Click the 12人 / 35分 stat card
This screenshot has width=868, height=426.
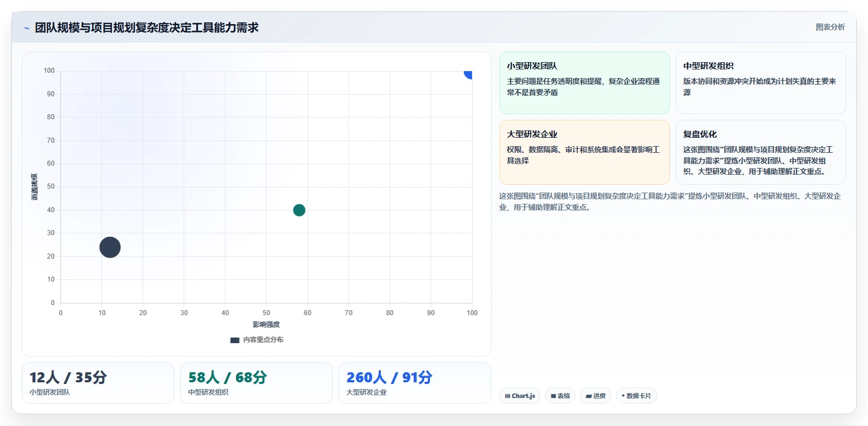point(98,383)
